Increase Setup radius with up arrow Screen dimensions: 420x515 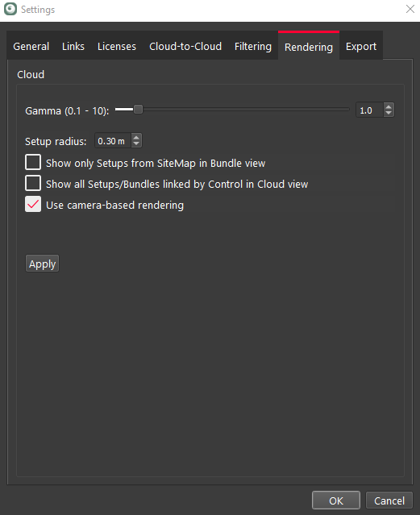(136, 137)
